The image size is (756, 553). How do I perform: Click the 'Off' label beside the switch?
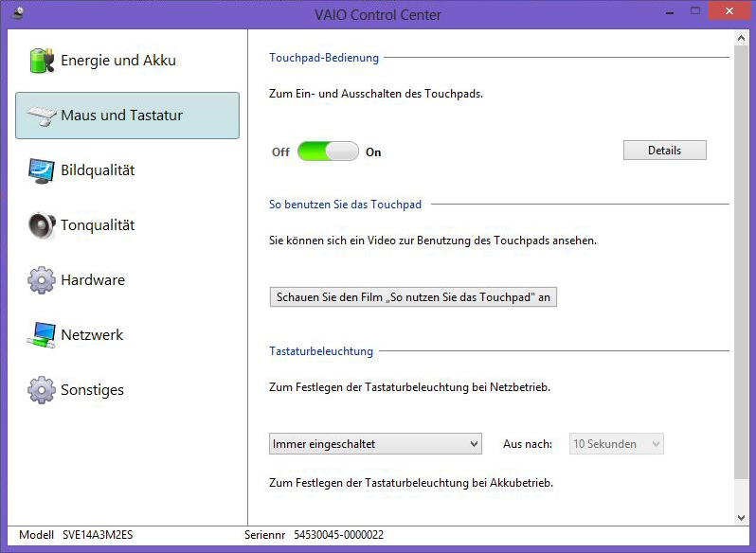(280, 152)
